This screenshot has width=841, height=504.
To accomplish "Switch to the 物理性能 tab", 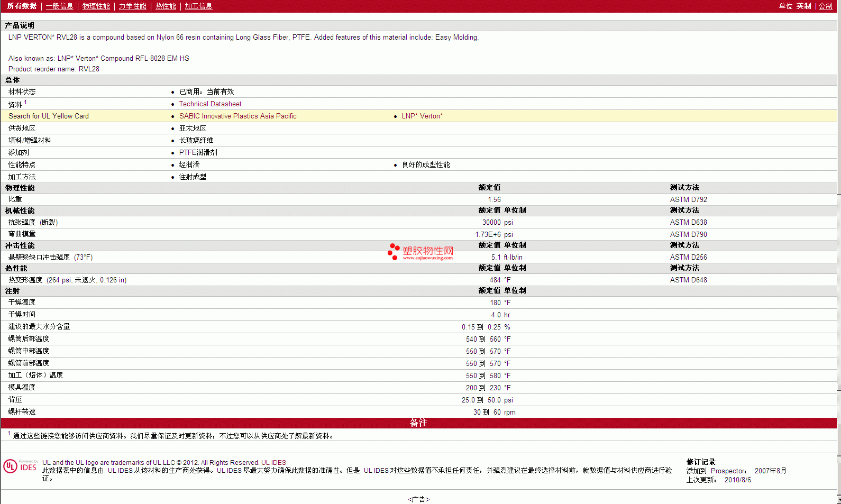I will click(96, 6).
